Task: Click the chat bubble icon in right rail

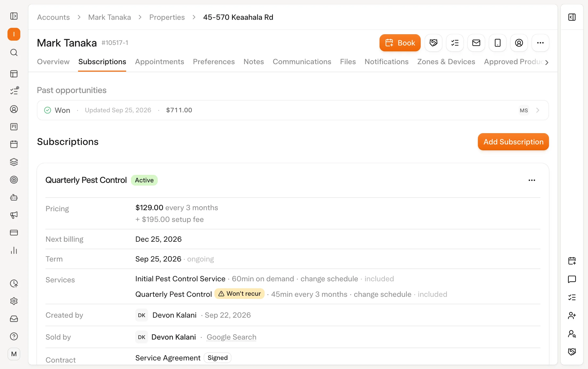Action: pyautogui.click(x=572, y=279)
